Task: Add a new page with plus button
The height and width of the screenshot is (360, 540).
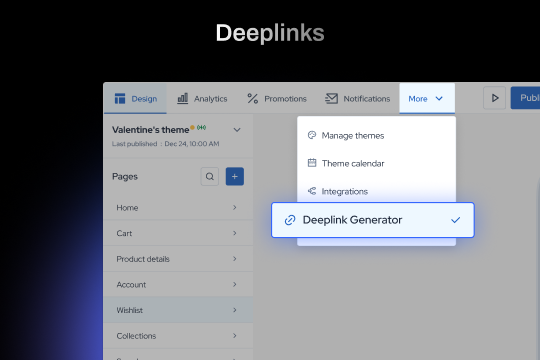Action: pyautogui.click(x=235, y=176)
